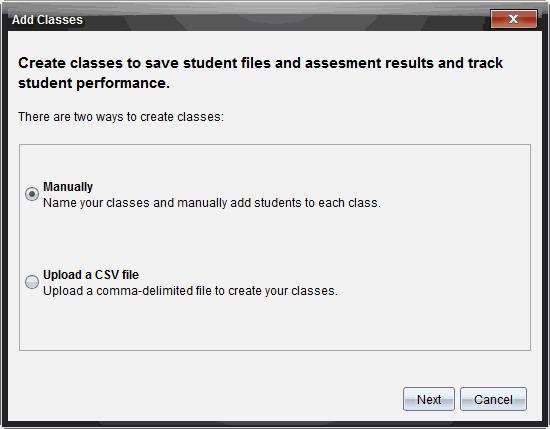Close the Add Classes dialog with the red X

pyautogui.click(x=514, y=19)
